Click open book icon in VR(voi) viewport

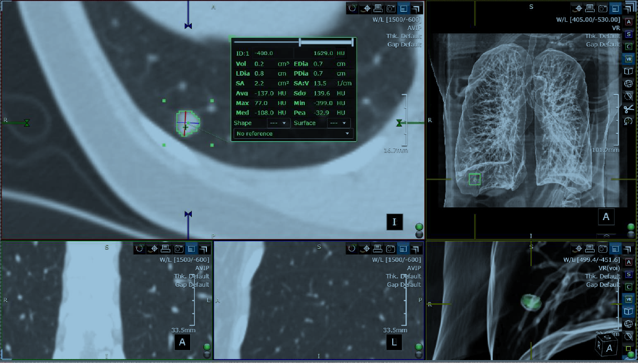(629, 312)
